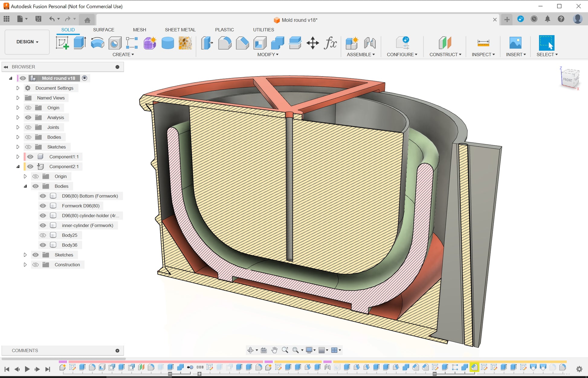This screenshot has height=378, width=588.
Task: Switch to the MESH tab
Action: click(x=140, y=30)
